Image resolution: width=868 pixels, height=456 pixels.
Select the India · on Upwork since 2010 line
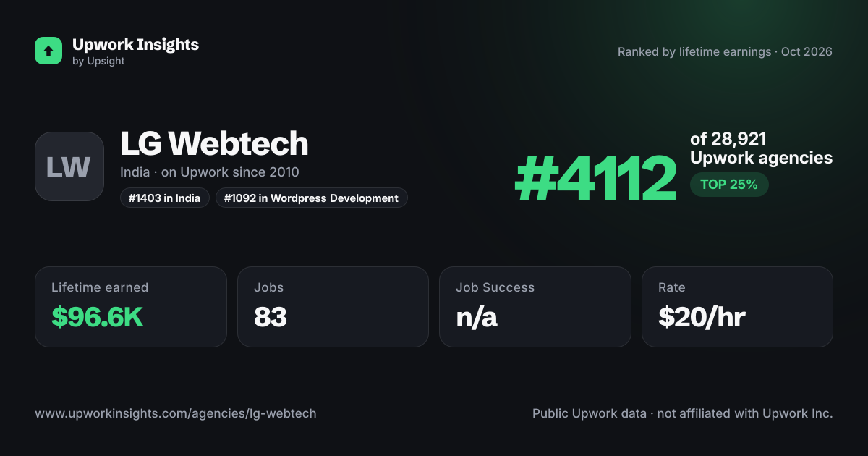pos(210,172)
